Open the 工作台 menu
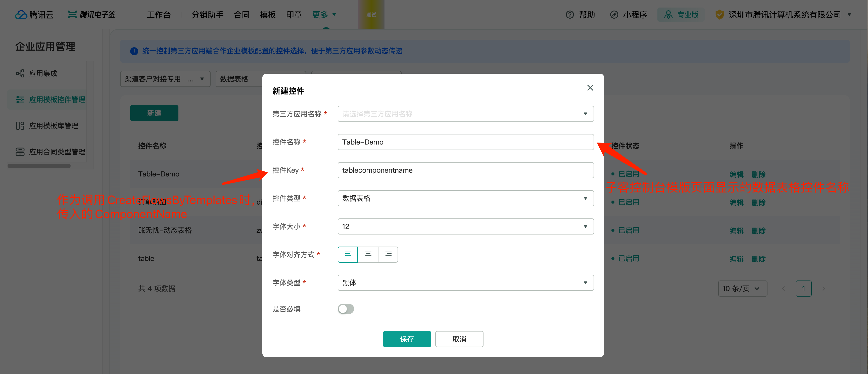The width and height of the screenshot is (868, 374). [x=159, y=15]
